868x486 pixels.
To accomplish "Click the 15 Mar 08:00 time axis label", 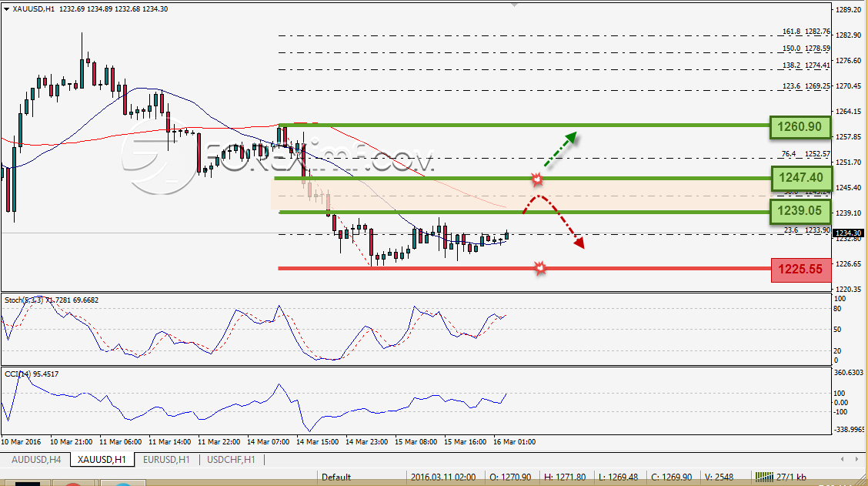I will pyautogui.click(x=416, y=441).
